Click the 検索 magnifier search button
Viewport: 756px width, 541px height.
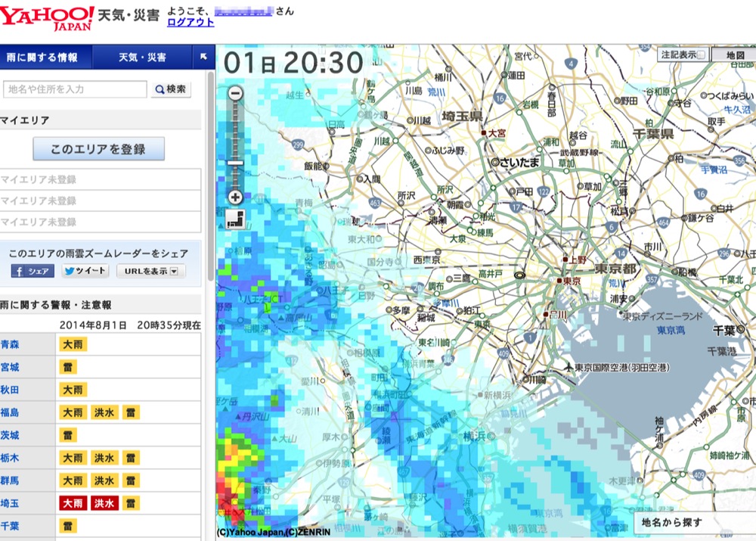click(171, 89)
